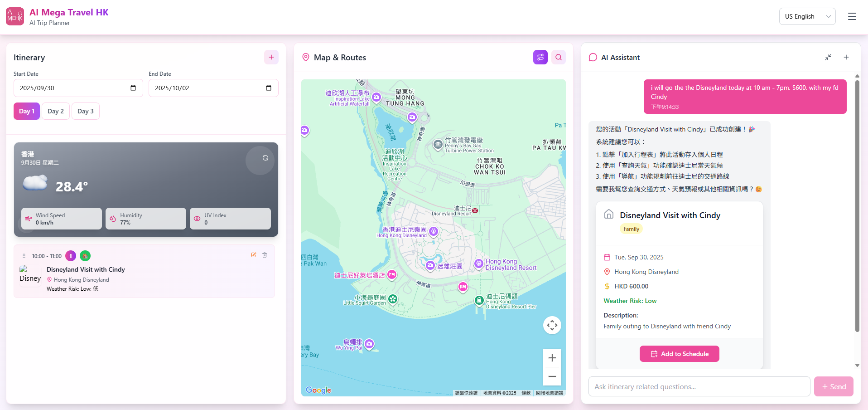Screen dimensions: 868x410
Task: Focus the Ask itinerary related questions input
Action: tap(699, 386)
